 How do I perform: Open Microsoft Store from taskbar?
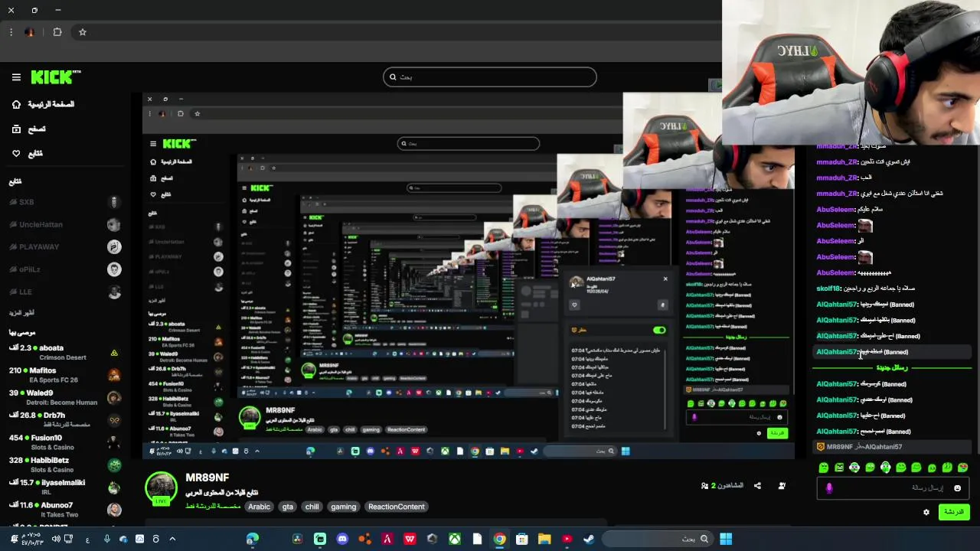522,539
